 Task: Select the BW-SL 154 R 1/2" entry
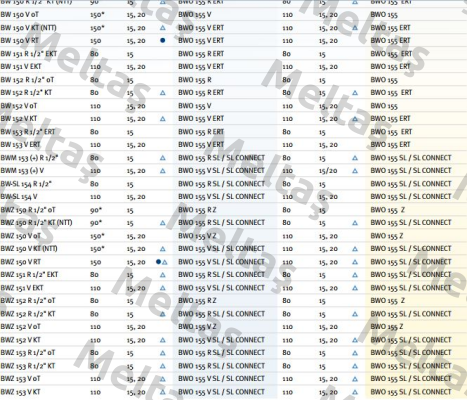[26, 184]
